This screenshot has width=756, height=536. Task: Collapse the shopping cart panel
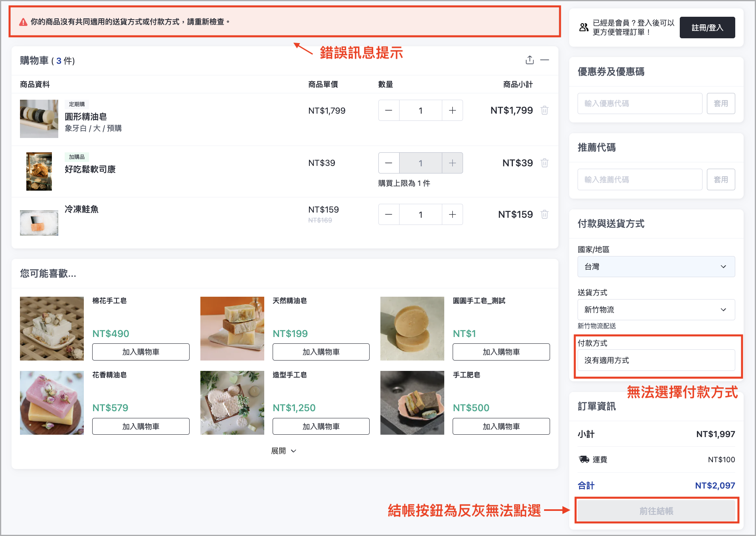tap(545, 60)
